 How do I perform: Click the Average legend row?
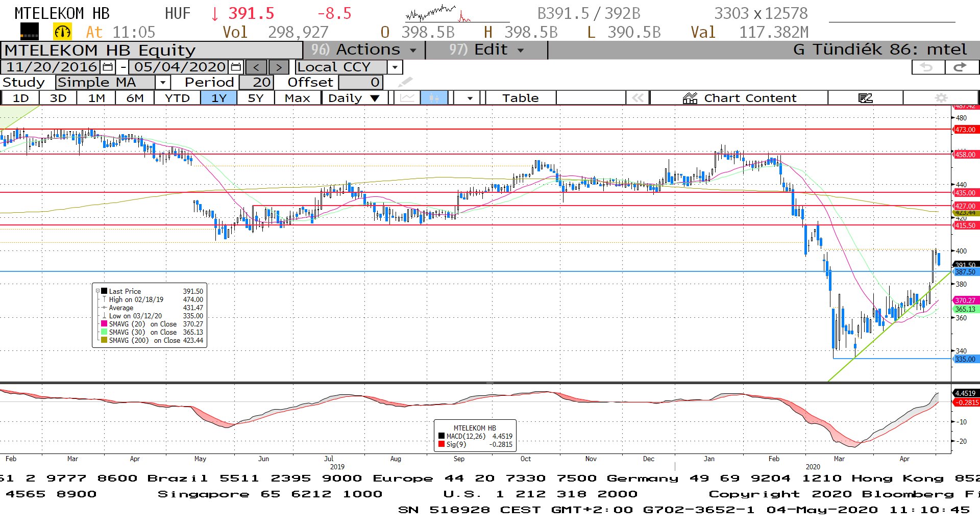click(x=153, y=308)
